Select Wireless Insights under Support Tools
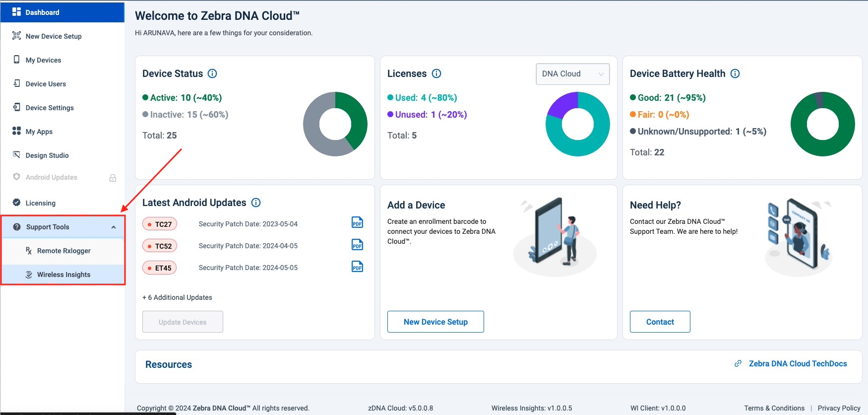The width and height of the screenshot is (868, 415). [63, 275]
